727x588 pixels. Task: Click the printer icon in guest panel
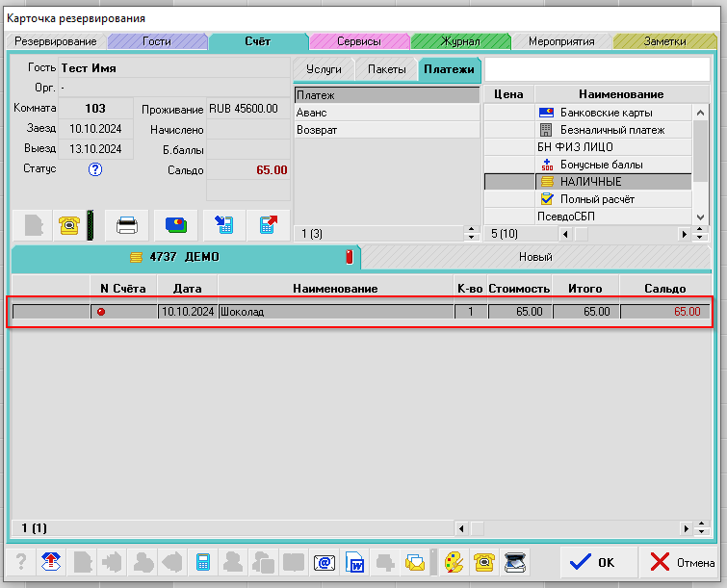(x=127, y=225)
